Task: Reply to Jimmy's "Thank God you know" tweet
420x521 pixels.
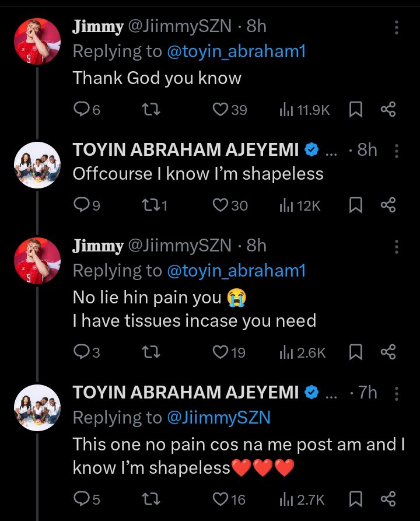Action: (x=80, y=110)
